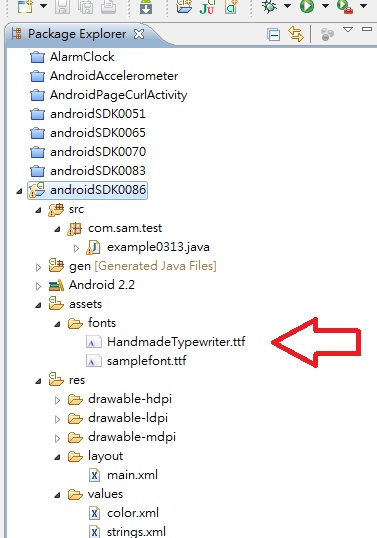Open the Run configurations dropdown arrow

[325, 6]
